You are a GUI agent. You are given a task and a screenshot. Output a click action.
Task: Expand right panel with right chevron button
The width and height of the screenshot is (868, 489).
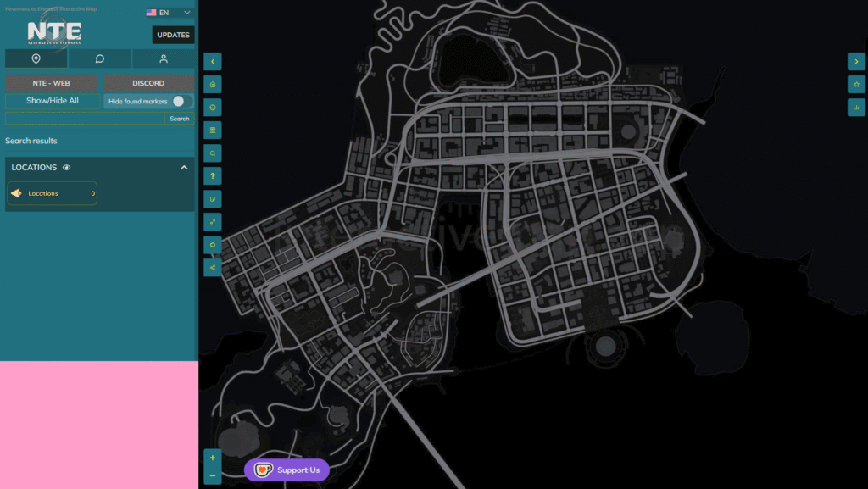[856, 61]
